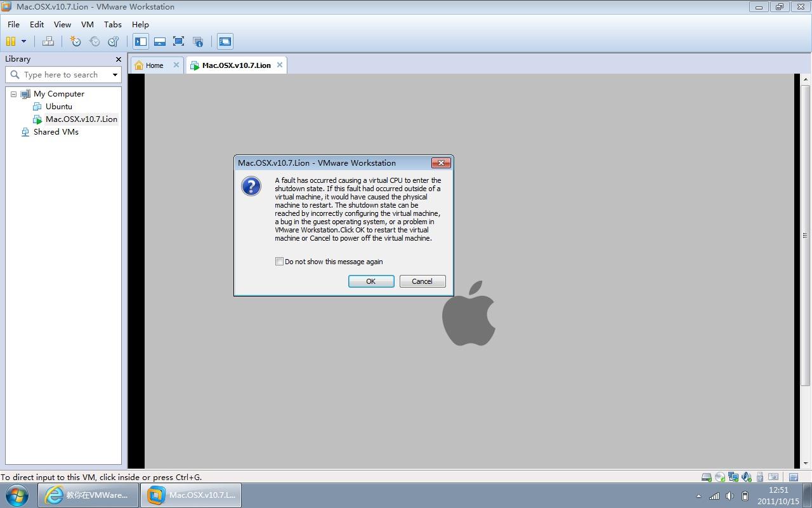Click the dialog's question mark icon
The width and height of the screenshot is (812, 508).
pyautogui.click(x=251, y=186)
